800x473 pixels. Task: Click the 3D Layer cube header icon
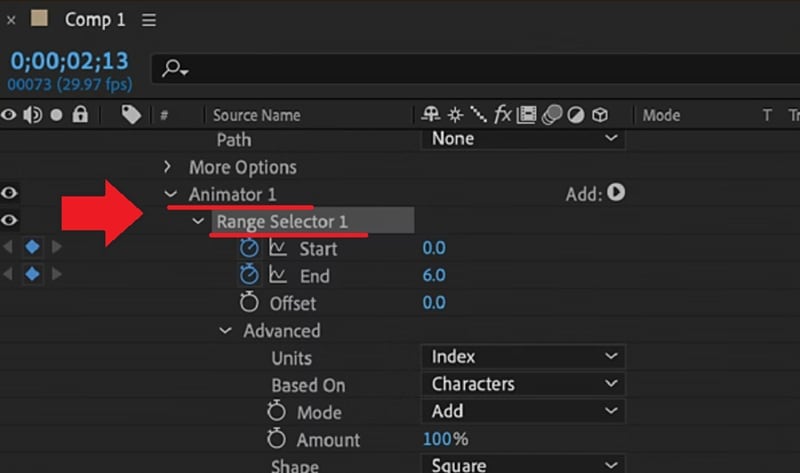coord(600,115)
